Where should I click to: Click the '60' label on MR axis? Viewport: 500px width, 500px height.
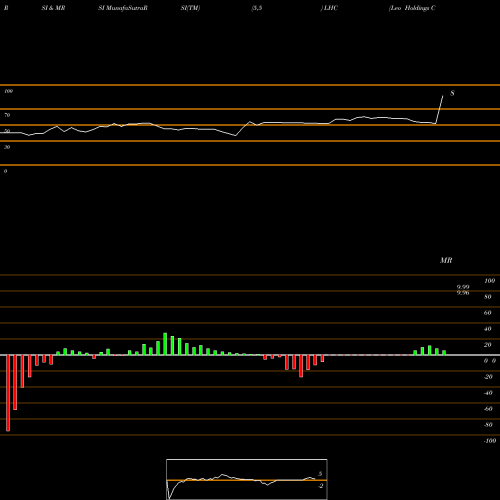tap(488, 313)
